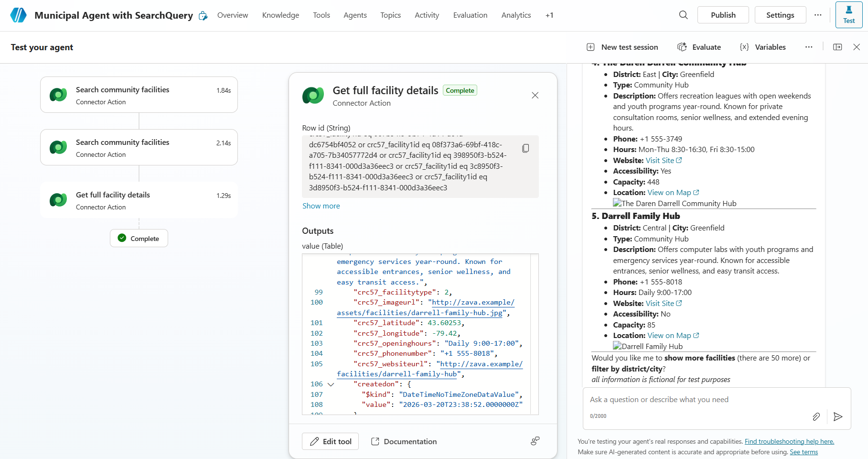Expand Row id with Show more
Viewport: 868px width, 459px height.
pyautogui.click(x=321, y=206)
